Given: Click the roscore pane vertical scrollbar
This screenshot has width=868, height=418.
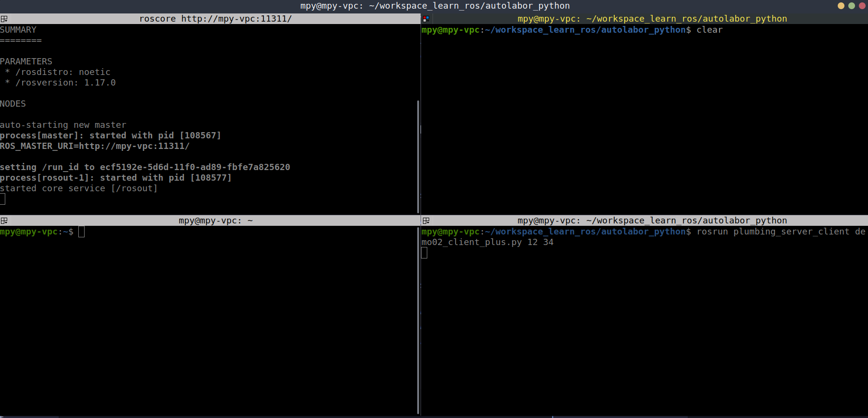Looking at the screenshot, I should click(x=418, y=156).
